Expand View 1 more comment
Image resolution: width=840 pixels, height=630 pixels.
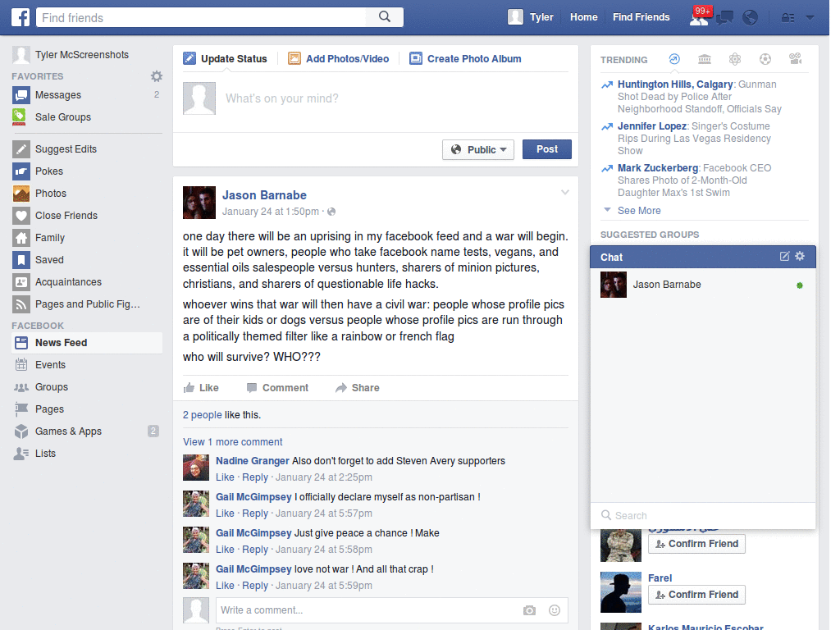click(x=232, y=442)
